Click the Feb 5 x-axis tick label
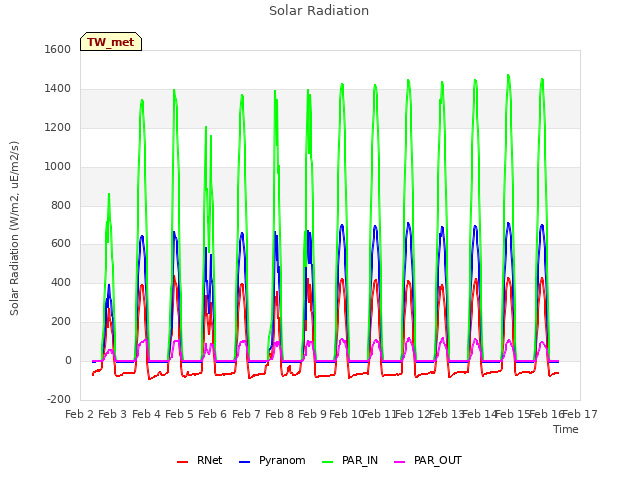Viewport: 640px width, 480px height. 180,414
